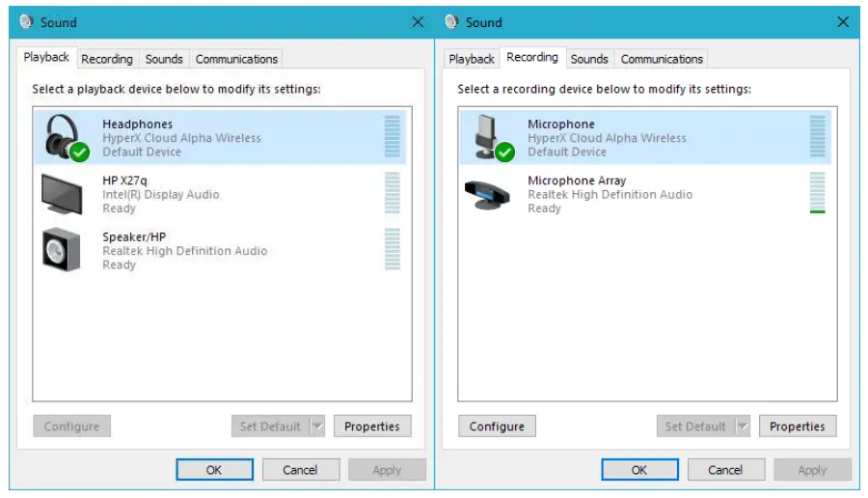868x498 pixels.
Task: Click the Microphone Array device icon
Action: pos(489,193)
